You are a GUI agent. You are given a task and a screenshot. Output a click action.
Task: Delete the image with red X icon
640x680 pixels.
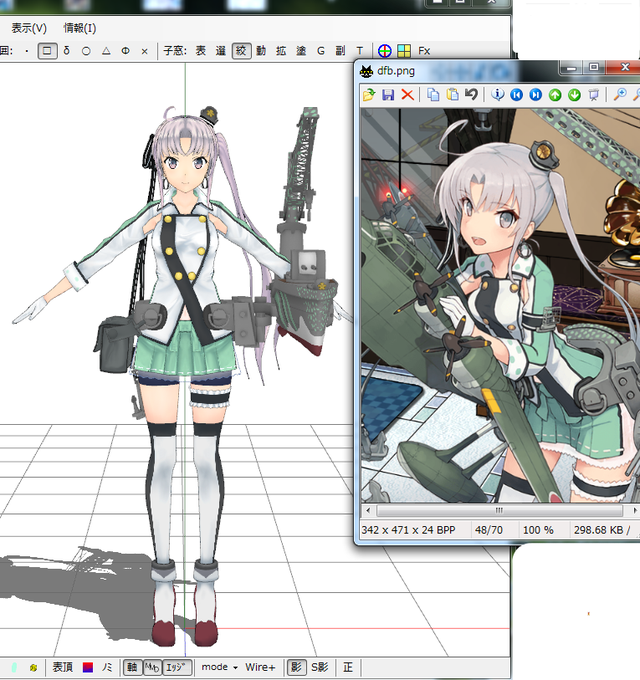coord(408,95)
